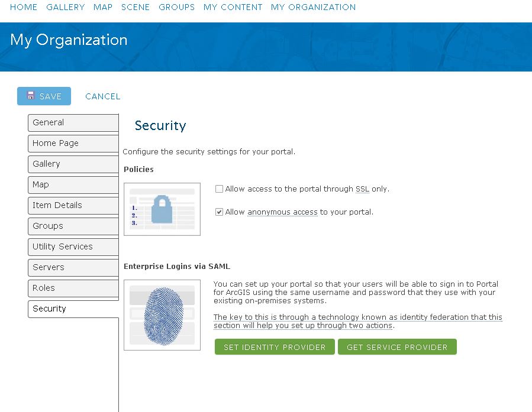
Task: Open the General settings tab
Action: click(x=73, y=122)
